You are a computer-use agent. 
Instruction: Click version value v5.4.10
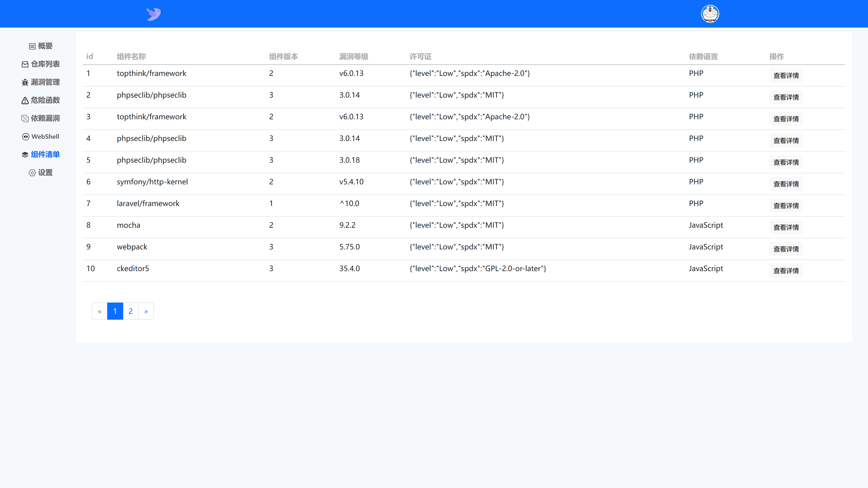(351, 182)
